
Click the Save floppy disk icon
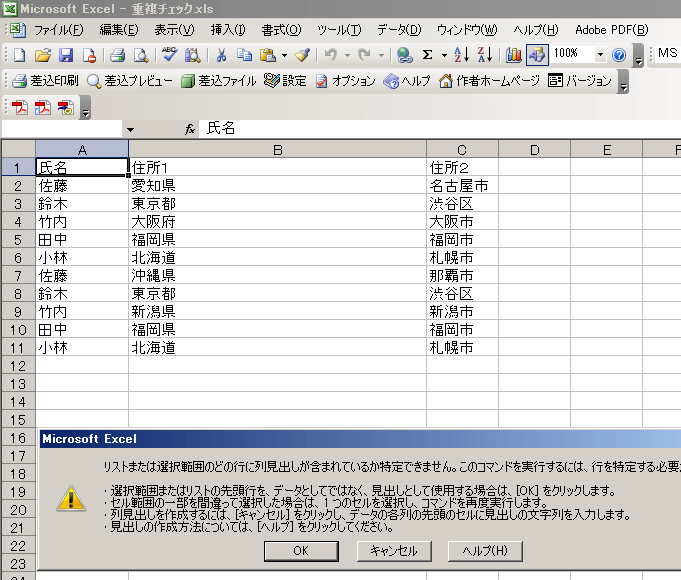tap(66, 55)
